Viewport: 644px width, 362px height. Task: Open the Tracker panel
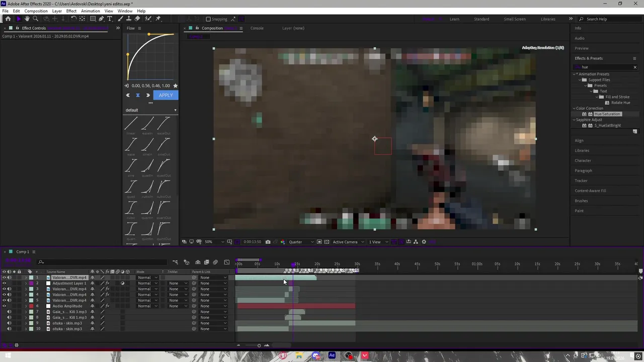[581, 180]
